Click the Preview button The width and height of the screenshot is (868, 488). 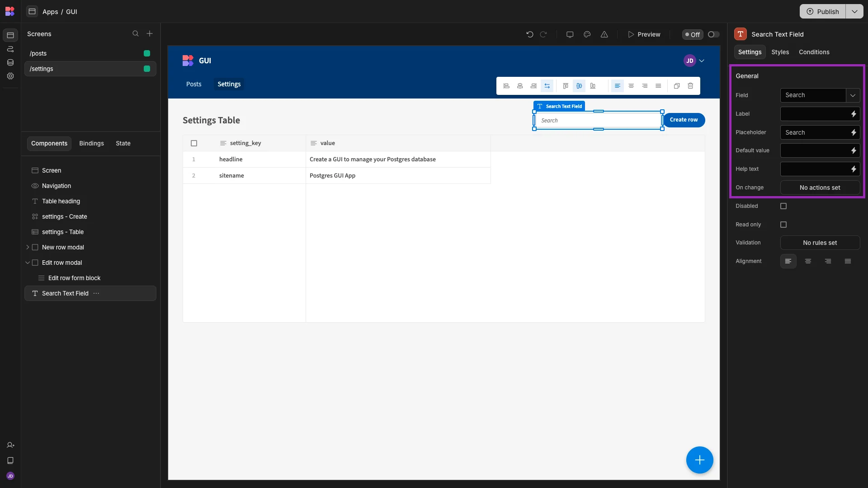pos(644,34)
